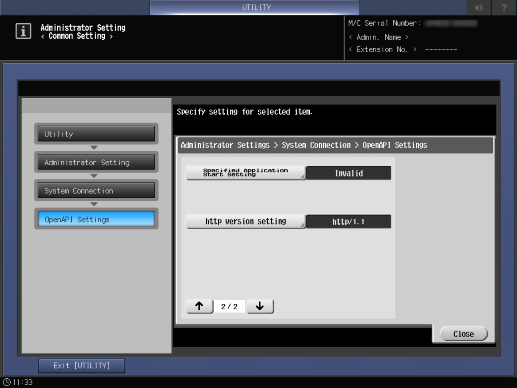
Task: Click the information icon beside Administrator Setting
Action: click(x=23, y=31)
